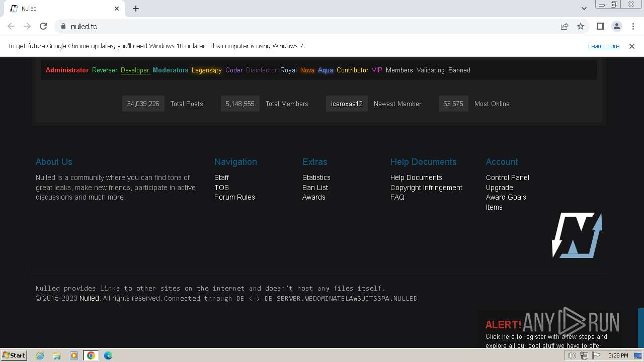The image size is (644, 362).
Task: Click the Nulled N logo in footer
Action: pyautogui.click(x=577, y=235)
